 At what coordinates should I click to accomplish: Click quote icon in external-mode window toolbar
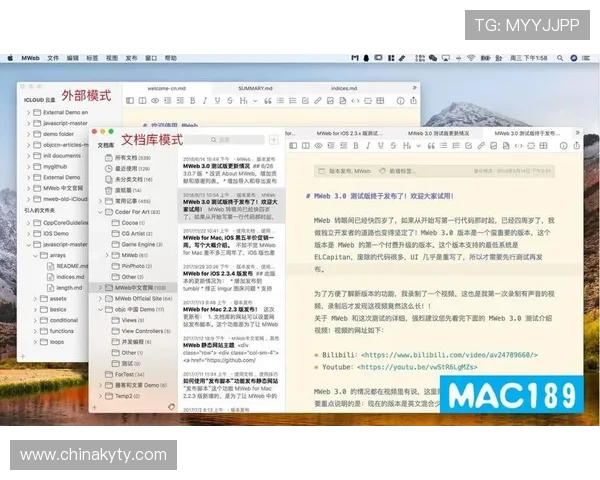tap(268, 101)
